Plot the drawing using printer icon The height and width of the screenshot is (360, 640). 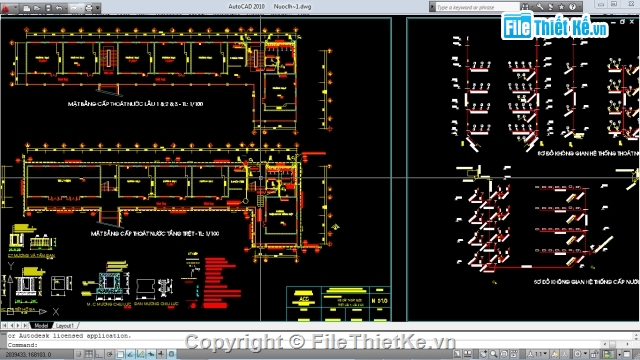(x=89, y=8)
